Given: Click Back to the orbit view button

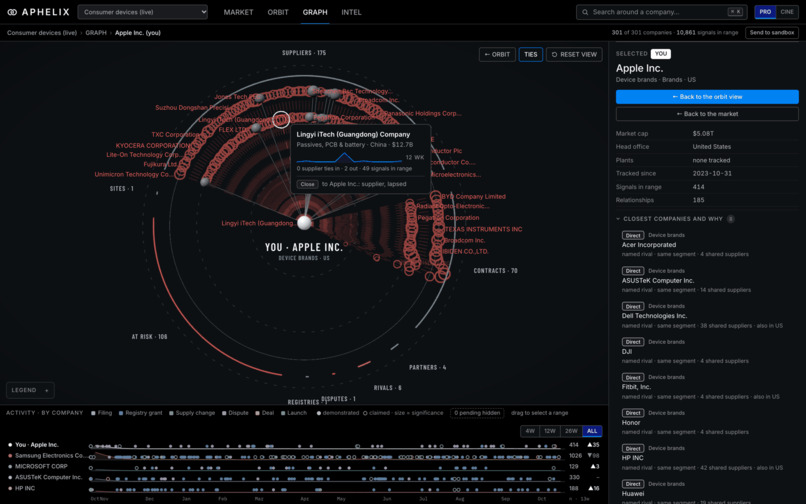Looking at the screenshot, I should pos(707,97).
